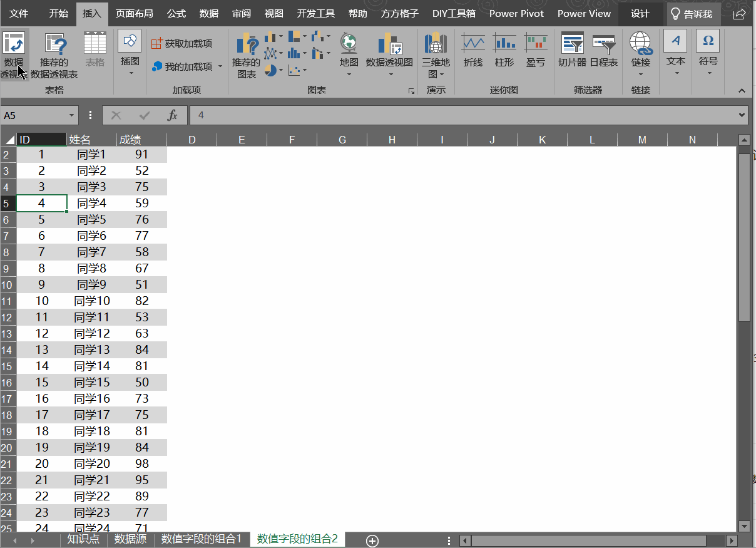Open the 文件 file tab
Viewport: 756px width, 548px height.
[19, 14]
